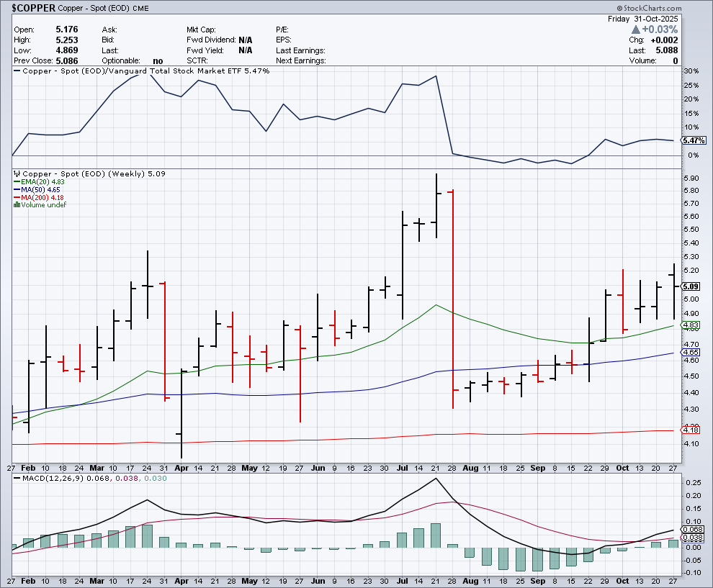
Task: Click the 0.068 MACD value tag
Action: click(x=690, y=530)
